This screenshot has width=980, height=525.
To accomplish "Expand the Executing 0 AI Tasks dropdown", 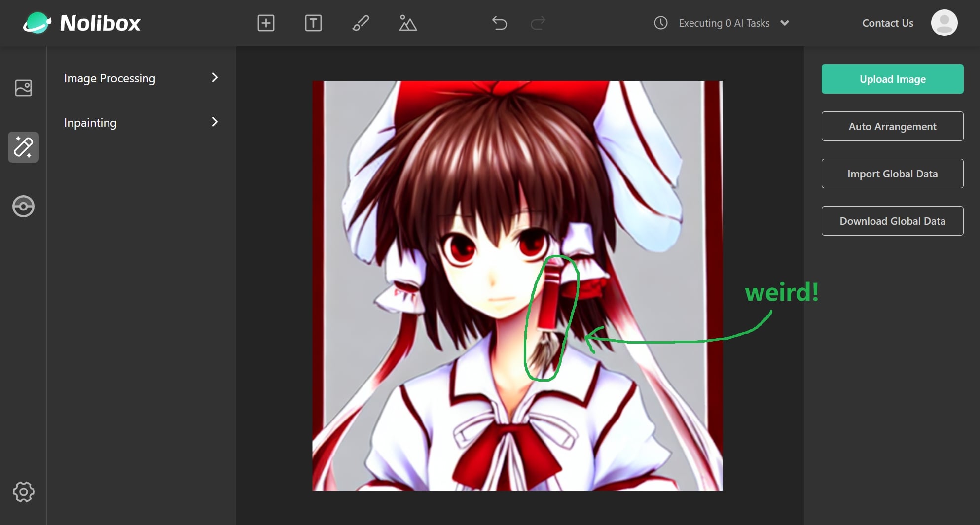I will [785, 23].
